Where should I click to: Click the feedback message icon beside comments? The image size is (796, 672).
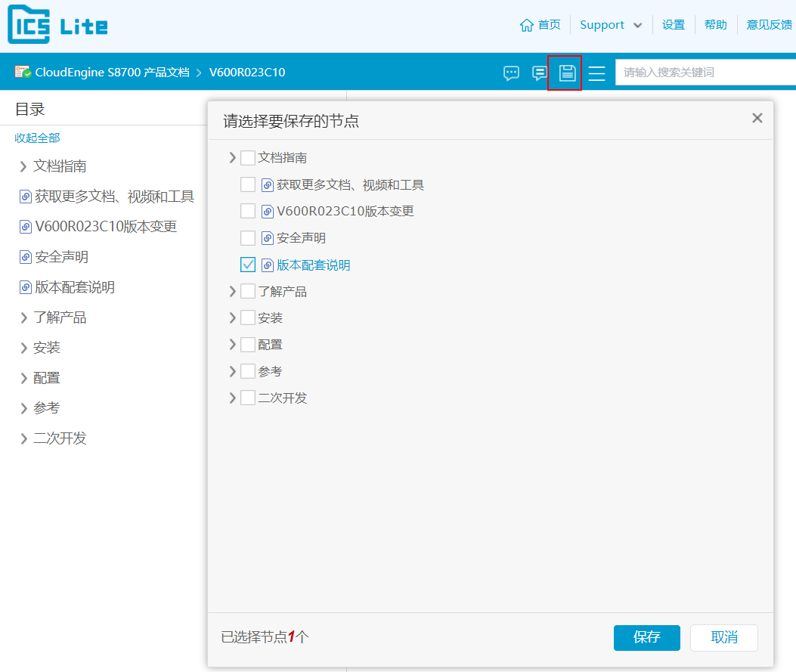(539, 73)
